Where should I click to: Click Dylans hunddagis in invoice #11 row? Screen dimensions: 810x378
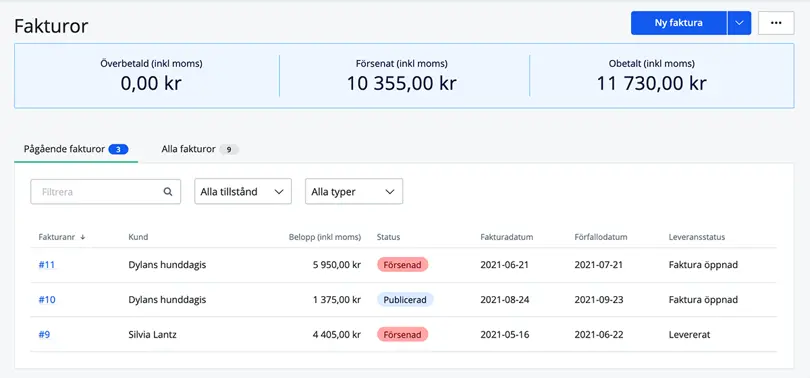pyautogui.click(x=167, y=265)
